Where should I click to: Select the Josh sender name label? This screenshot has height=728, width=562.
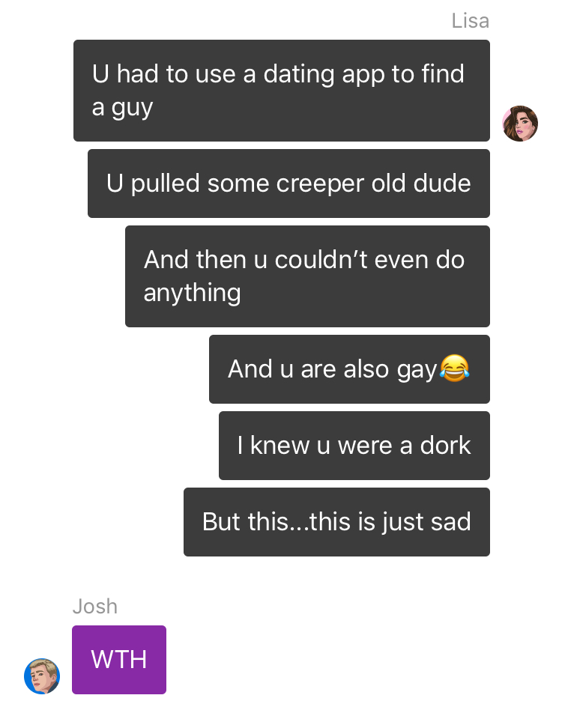(x=94, y=607)
